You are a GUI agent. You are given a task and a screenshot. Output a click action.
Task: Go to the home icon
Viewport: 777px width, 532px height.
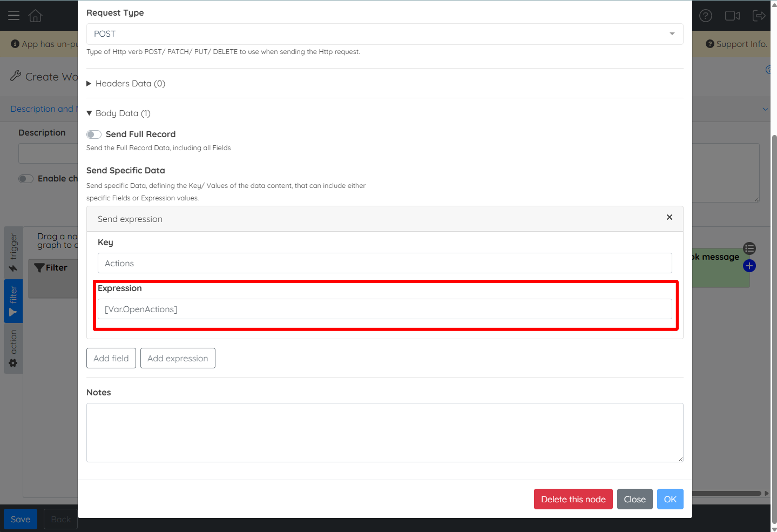click(35, 15)
